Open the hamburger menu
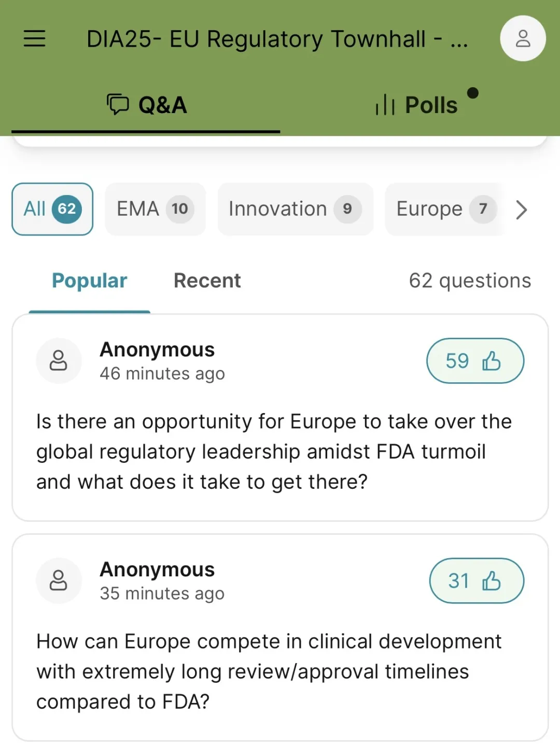 coord(35,38)
